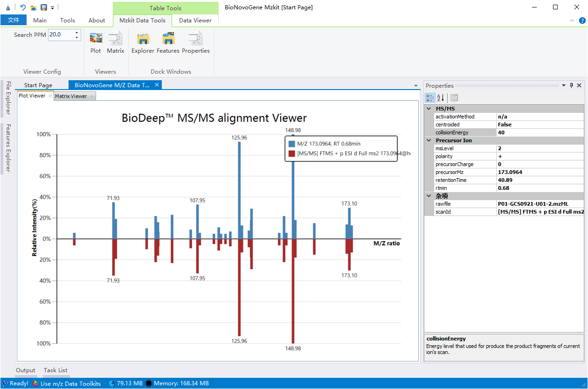Image resolution: width=588 pixels, height=389 pixels.
Task: Click the upper 148.98 peak label in chart
Action: [x=293, y=130]
